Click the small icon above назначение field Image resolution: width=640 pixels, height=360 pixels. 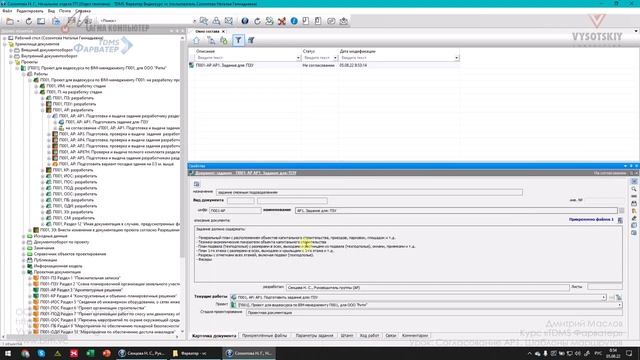pos(197,184)
